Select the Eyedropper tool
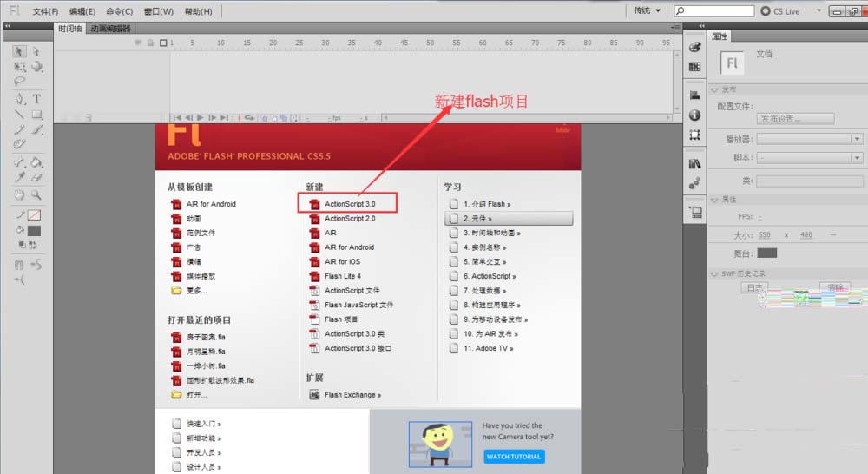This screenshot has height=474, width=868. coord(19,178)
